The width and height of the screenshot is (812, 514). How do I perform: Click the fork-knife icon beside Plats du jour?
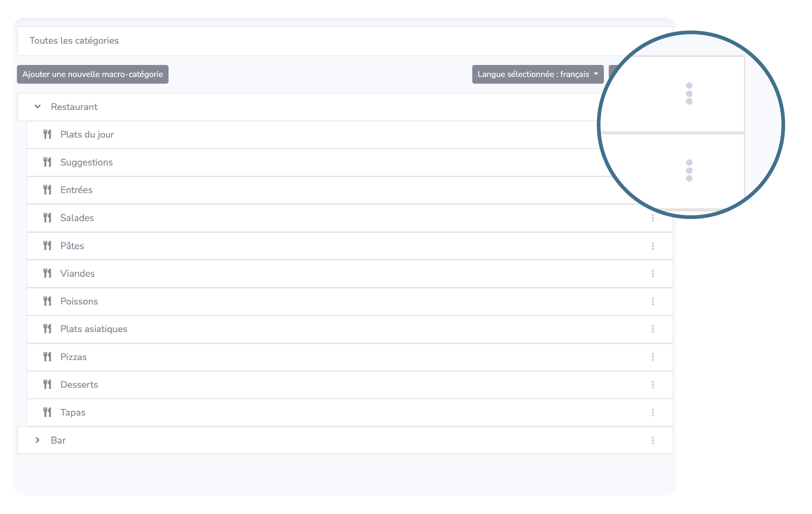pos(47,134)
